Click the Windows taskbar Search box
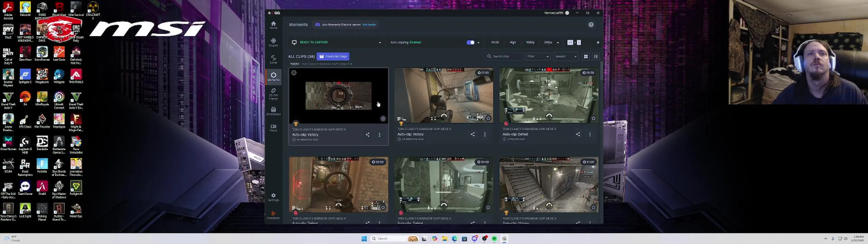 click(x=395, y=239)
